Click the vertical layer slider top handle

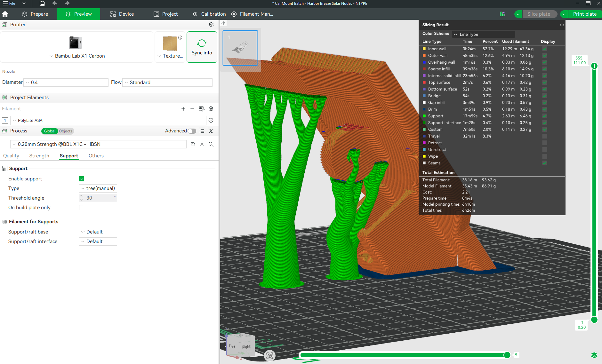coord(594,66)
